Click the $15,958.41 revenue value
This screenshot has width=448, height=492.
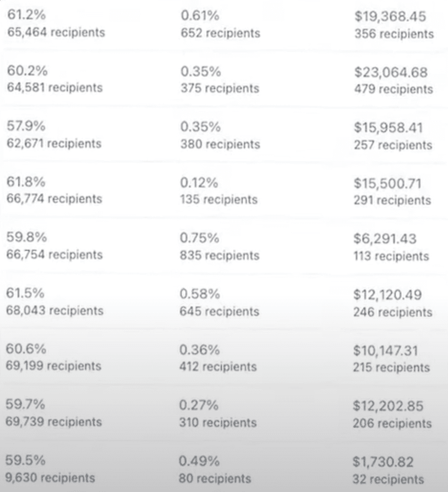(388, 128)
